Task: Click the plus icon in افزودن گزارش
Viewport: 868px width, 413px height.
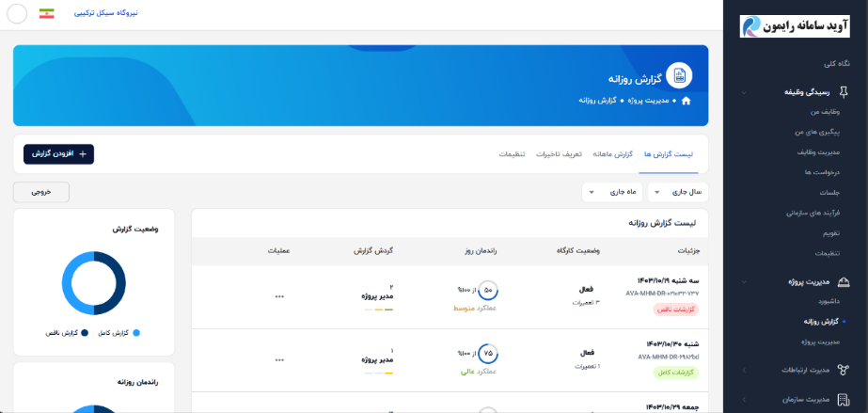Action: [x=83, y=154]
